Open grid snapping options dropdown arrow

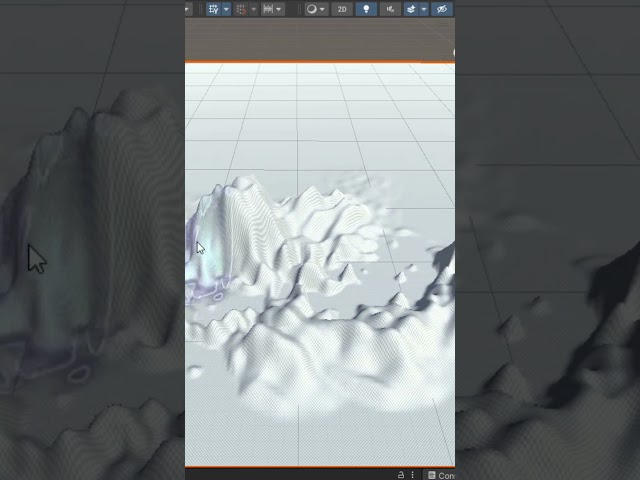(226, 9)
